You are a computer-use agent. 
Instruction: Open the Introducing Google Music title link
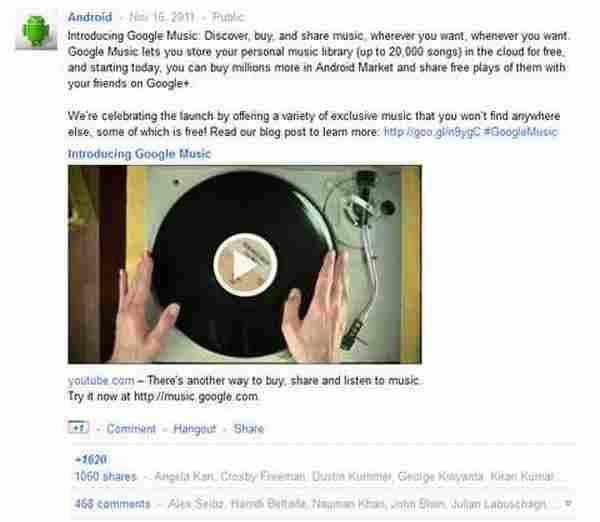coord(139,154)
